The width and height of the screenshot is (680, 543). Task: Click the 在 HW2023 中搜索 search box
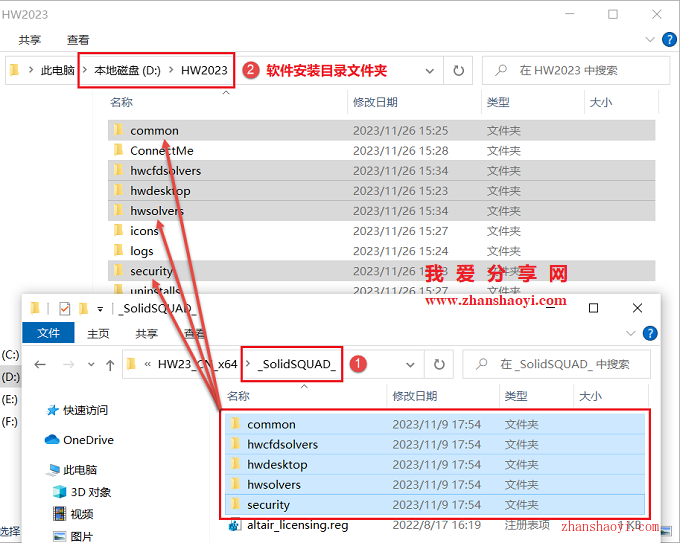[576, 70]
